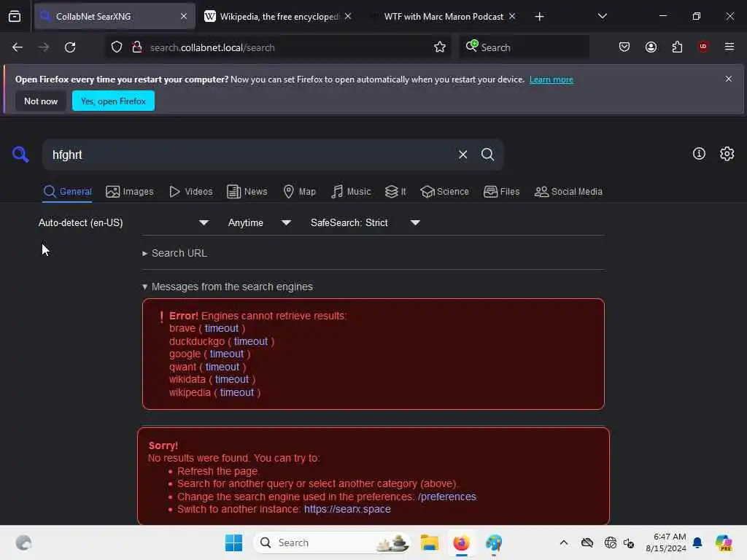Open the /preferences link
The height and width of the screenshot is (560, 747).
tap(447, 496)
